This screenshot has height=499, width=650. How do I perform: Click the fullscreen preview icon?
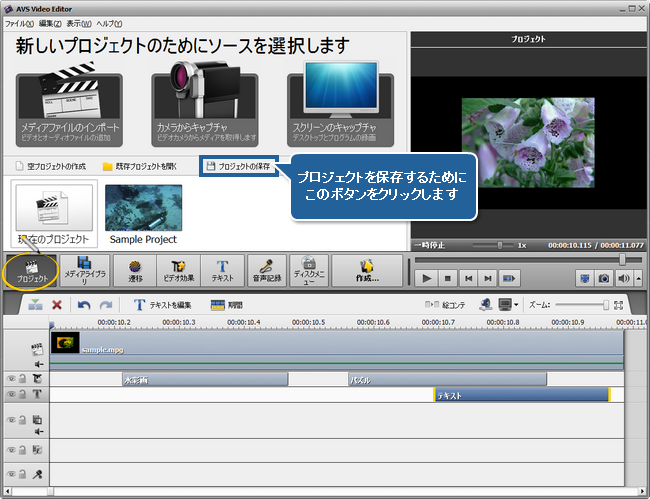tap(584, 277)
